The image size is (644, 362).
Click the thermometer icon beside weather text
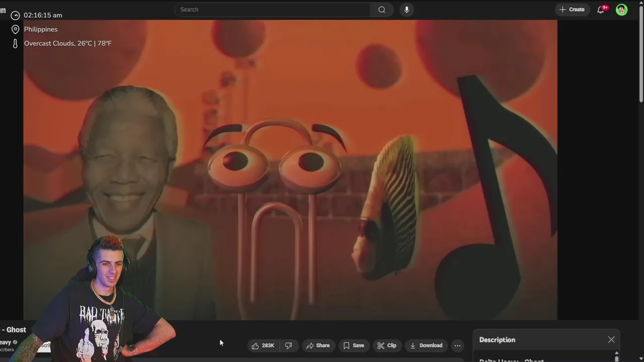(x=15, y=43)
